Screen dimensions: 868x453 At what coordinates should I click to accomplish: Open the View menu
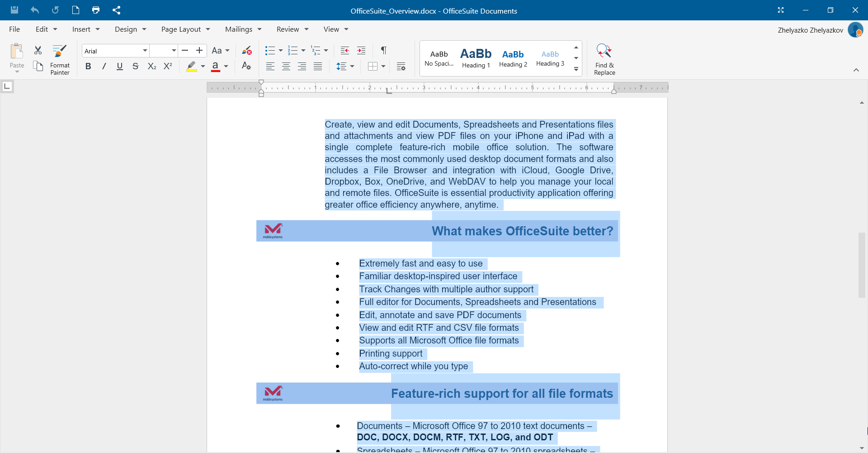(336, 29)
